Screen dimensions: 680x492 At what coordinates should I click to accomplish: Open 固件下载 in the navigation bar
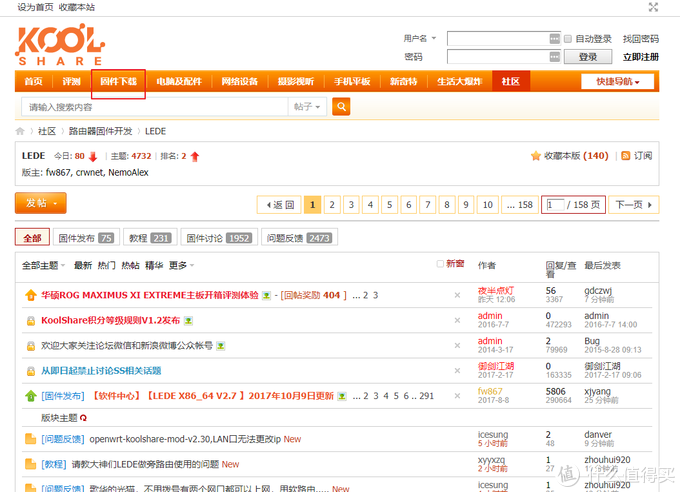(x=118, y=82)
